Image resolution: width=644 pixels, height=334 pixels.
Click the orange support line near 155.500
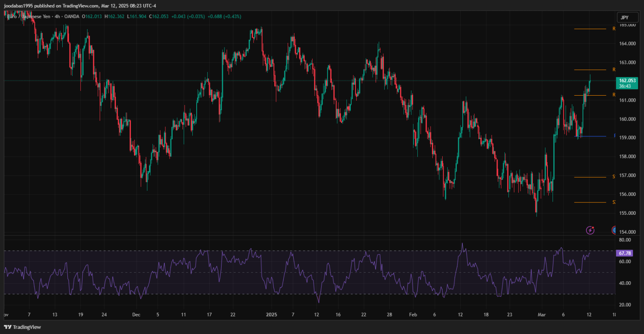tap(590, 202)
